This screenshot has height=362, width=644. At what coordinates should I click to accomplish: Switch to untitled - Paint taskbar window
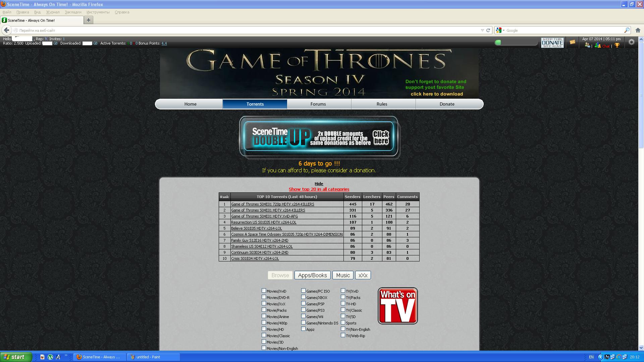tap(154, 357)
